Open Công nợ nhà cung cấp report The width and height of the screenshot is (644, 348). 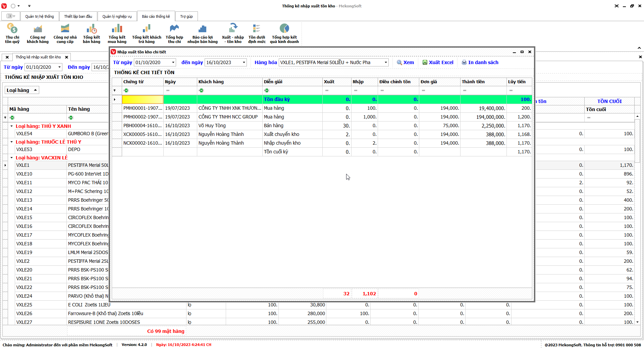coord(65,33)
